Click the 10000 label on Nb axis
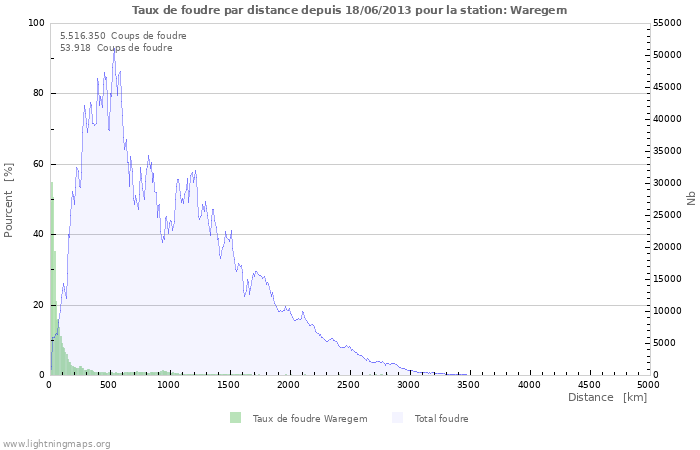700x450 pixels. 667,311
